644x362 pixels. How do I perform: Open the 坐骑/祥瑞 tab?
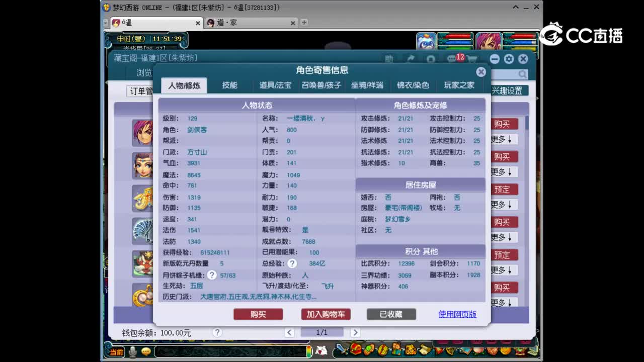point(367,85)
